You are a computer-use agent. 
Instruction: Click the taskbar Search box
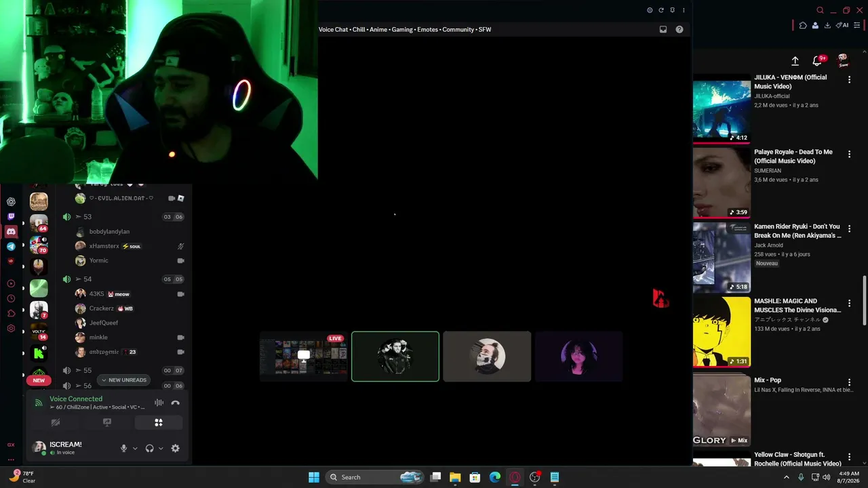(374, 477)
